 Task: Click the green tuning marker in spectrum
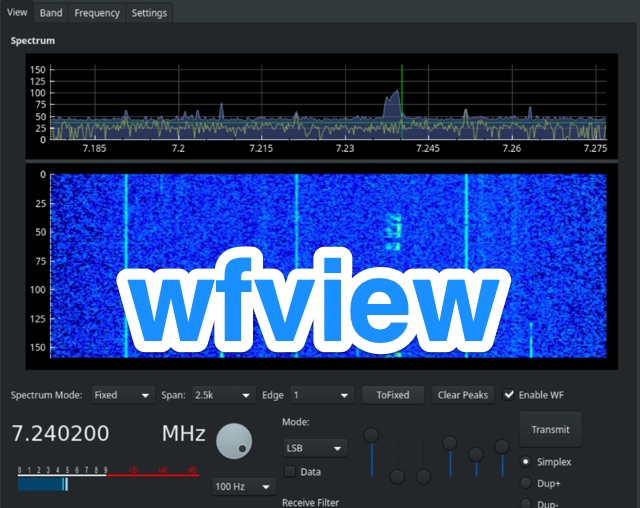coord(402,102)
